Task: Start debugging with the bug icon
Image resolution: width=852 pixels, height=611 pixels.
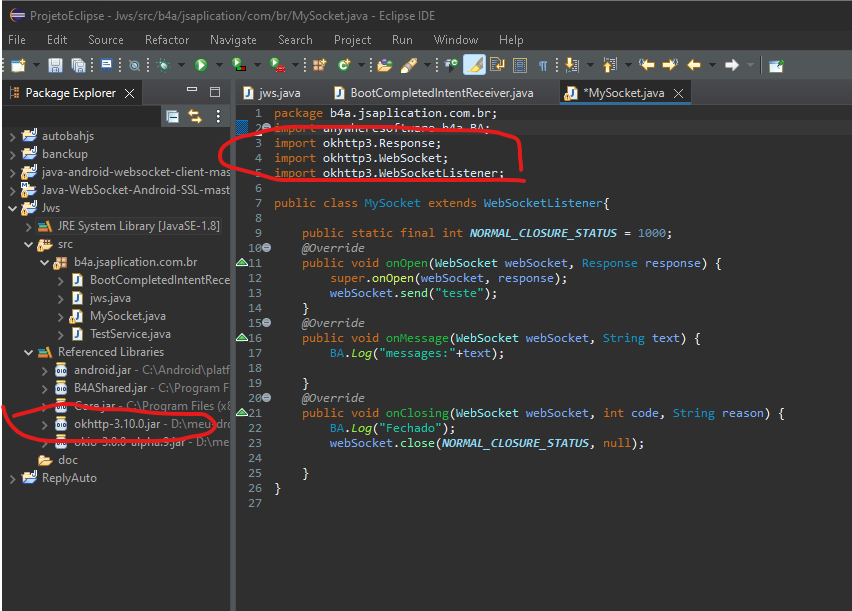Action: click(x=164, y=66)
